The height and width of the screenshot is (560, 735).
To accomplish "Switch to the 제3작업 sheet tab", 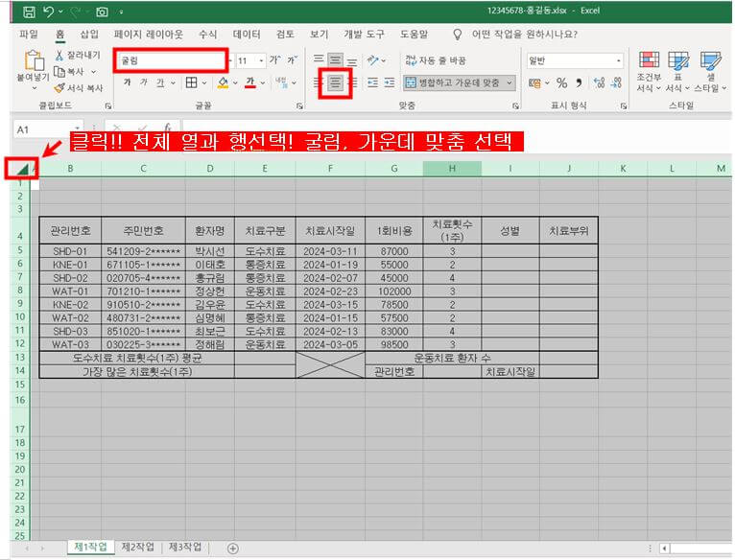I will coord(185,547).
